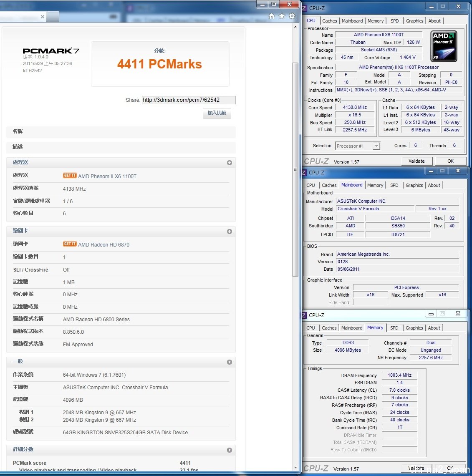The image size is (472, 476).
Task: Click the CAS# Latency 7.0 clocks value
Action: 399,390
